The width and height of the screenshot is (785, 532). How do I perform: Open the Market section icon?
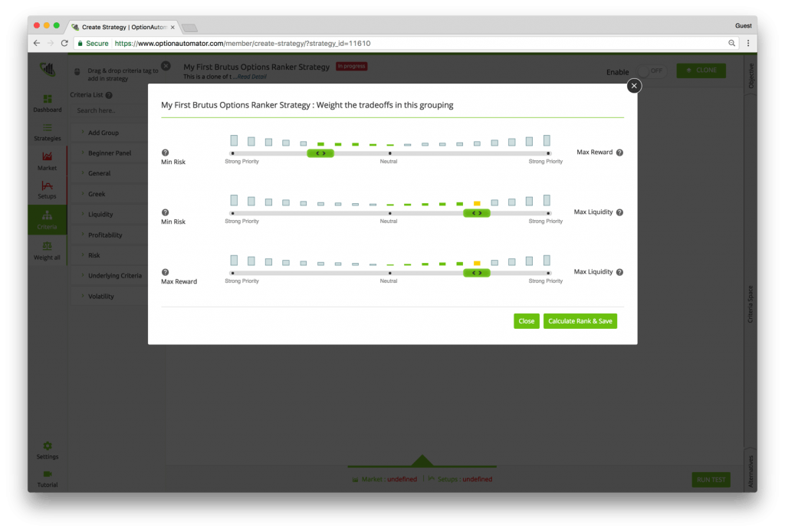(48, 157)
